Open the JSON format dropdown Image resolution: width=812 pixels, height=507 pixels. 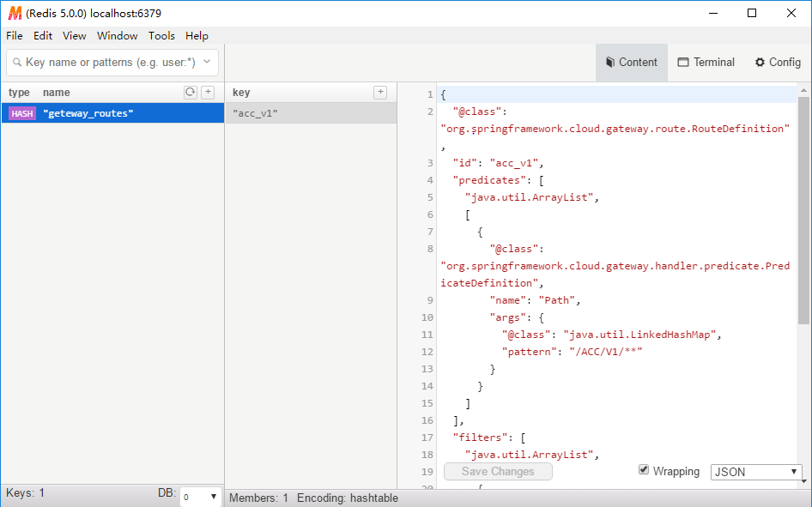(755, 471)
